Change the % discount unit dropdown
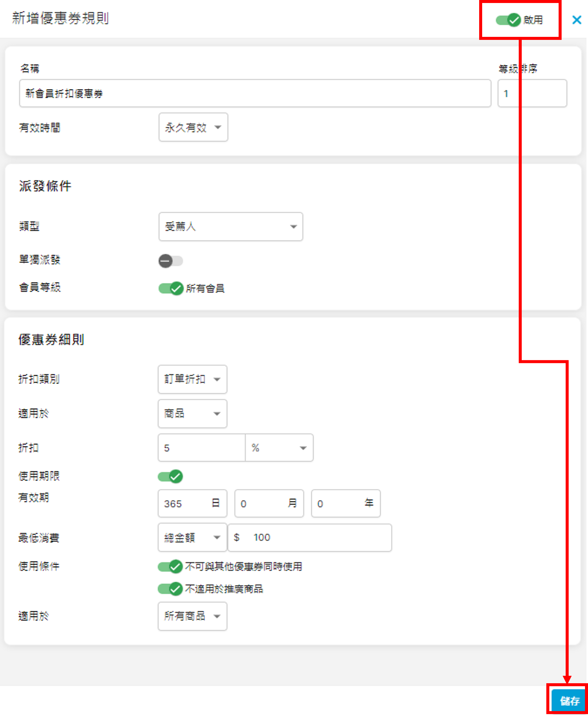588x715 pixels. (279, 448)
